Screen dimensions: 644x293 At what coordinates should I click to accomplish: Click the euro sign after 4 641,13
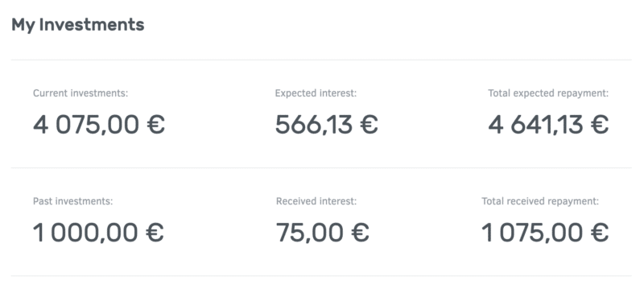(x=600, y=125)
